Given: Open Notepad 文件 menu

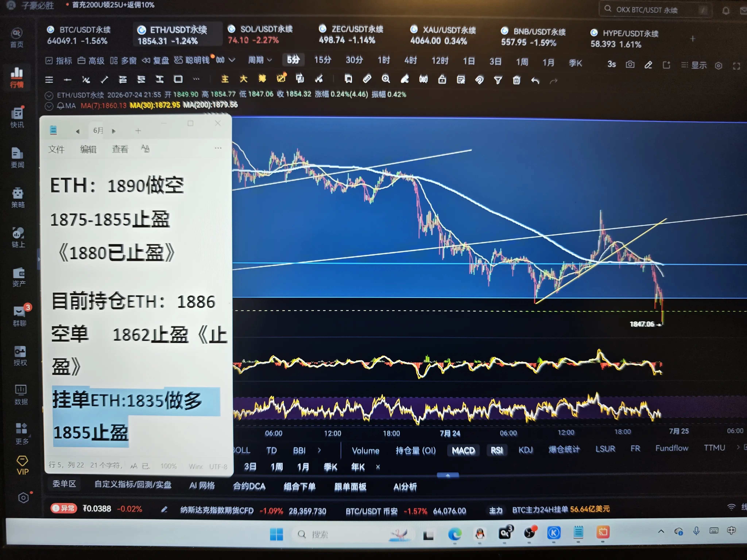Looking at the screenshot, I should [x=56, y=149].
